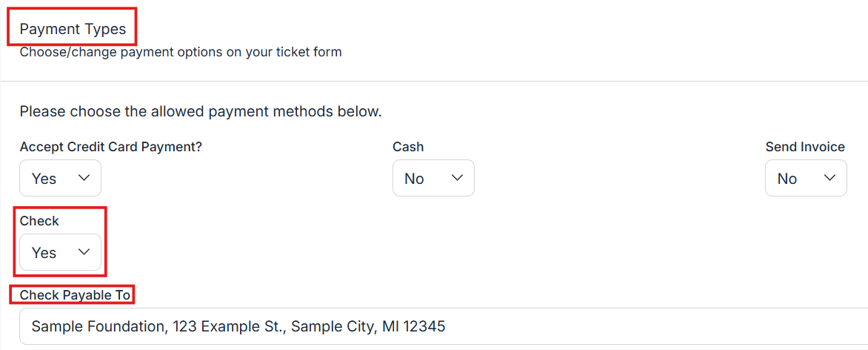Click the 'Choose/change payment options' subtitle text
The height and width of the screenshot is (350, 868).
181,53
